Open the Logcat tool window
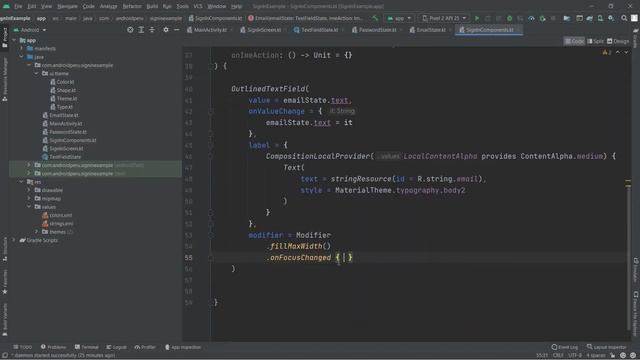The height and width of the screenshot is (360, 640). (117, 347)
